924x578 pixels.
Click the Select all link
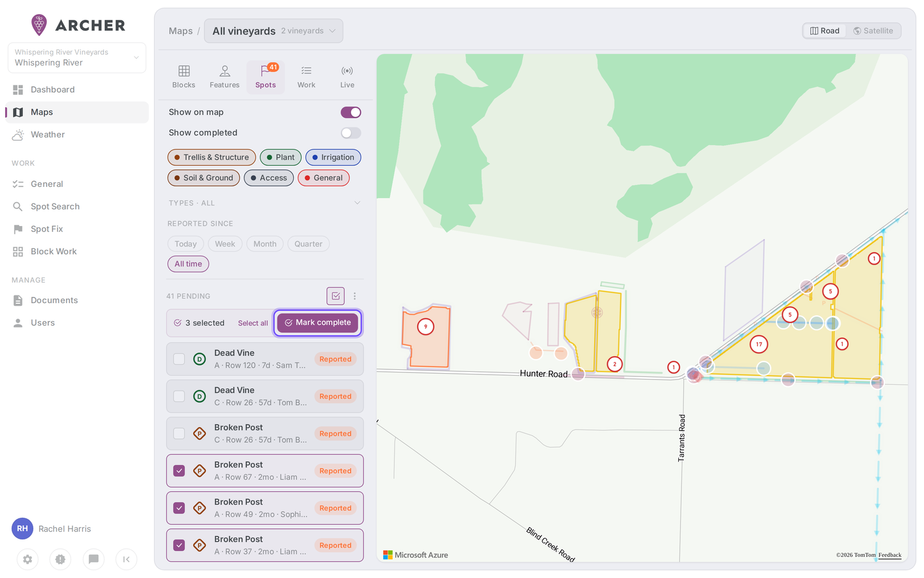coord(253,323)
